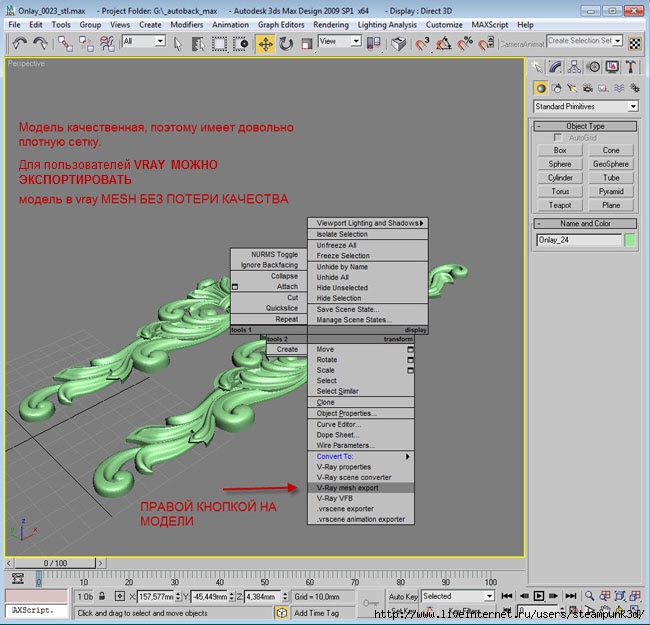Image resolution: width=650 pixels, height=625 pixels.
Task: Open the Hierarchy command panel tab
Action: coord(574,67)
